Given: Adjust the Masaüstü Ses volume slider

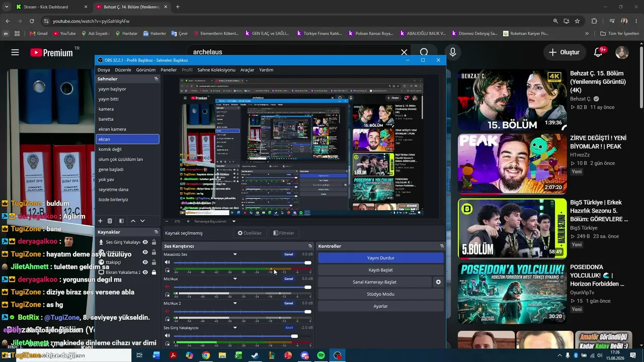Looking at the screenshot, I should tap(243, 262).
